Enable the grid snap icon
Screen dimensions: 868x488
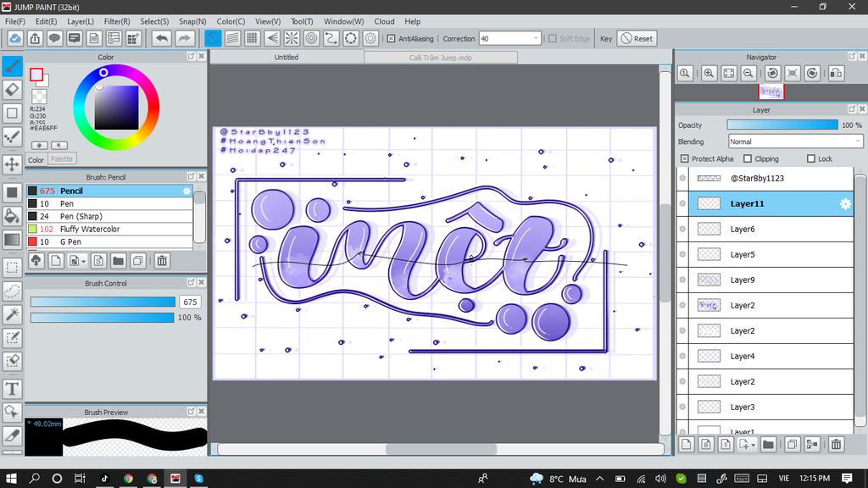click(253, 38)
